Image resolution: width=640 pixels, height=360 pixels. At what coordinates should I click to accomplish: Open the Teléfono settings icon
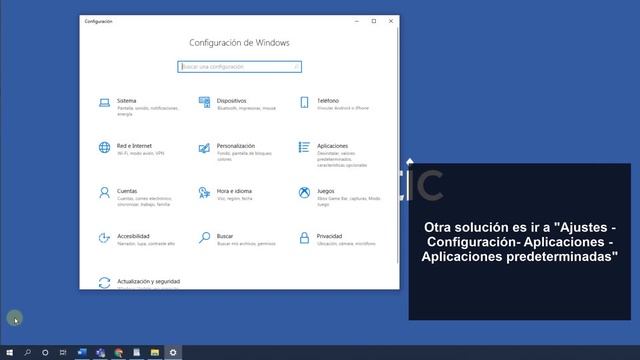304,102
